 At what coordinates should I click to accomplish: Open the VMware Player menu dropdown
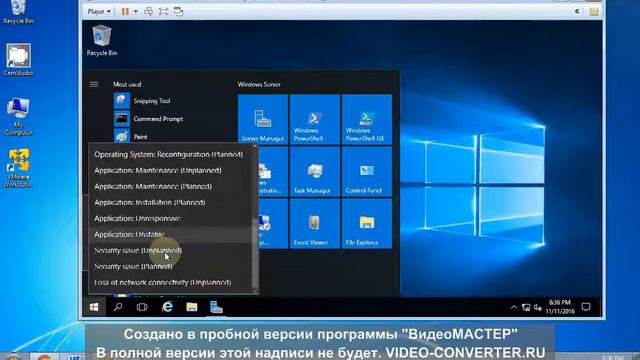[x=99, y=11]
